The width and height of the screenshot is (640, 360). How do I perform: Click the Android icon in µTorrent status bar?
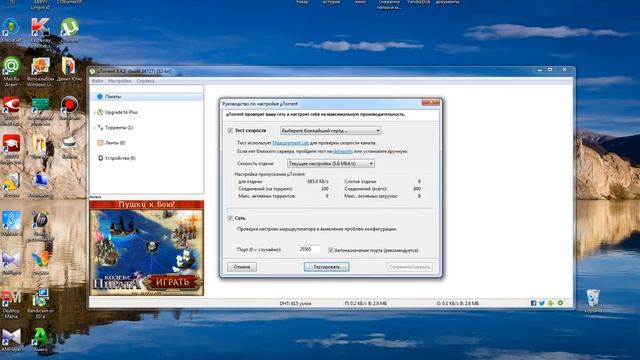point(551,303)
